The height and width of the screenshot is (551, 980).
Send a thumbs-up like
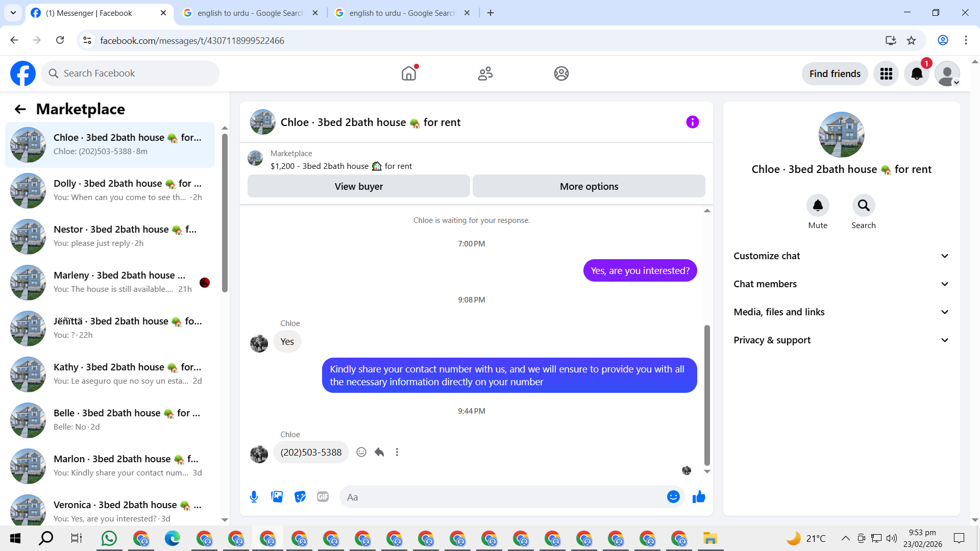click(x=699, y=496)
